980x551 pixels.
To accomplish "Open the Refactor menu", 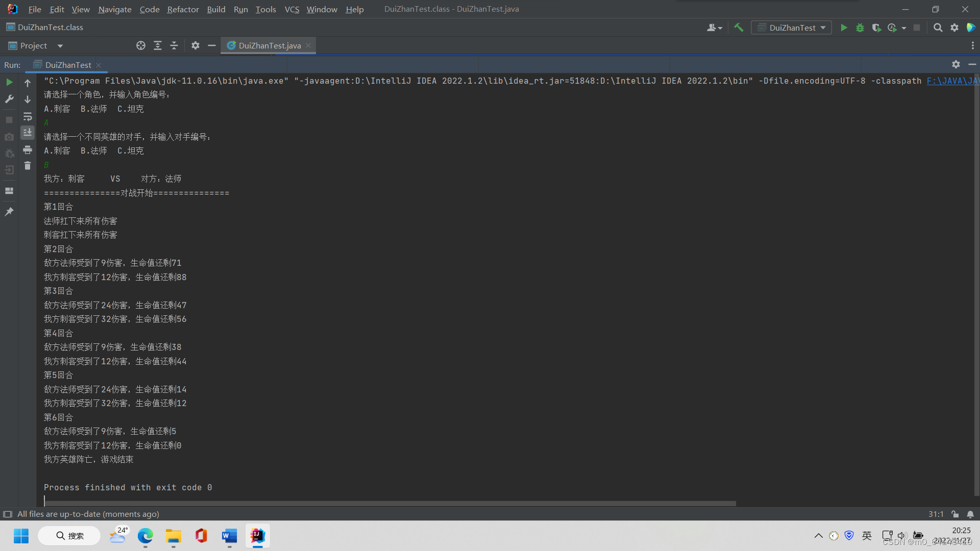I will [x=183, y=9].
